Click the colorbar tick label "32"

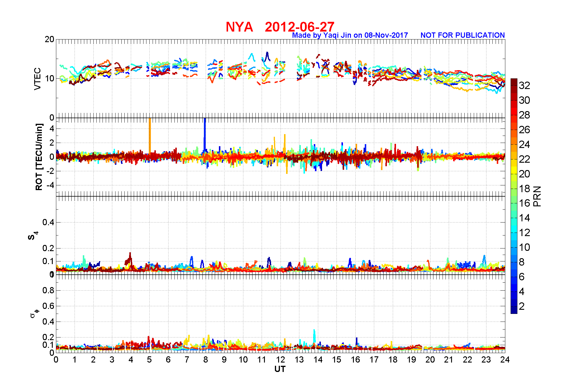pos(524,85)
